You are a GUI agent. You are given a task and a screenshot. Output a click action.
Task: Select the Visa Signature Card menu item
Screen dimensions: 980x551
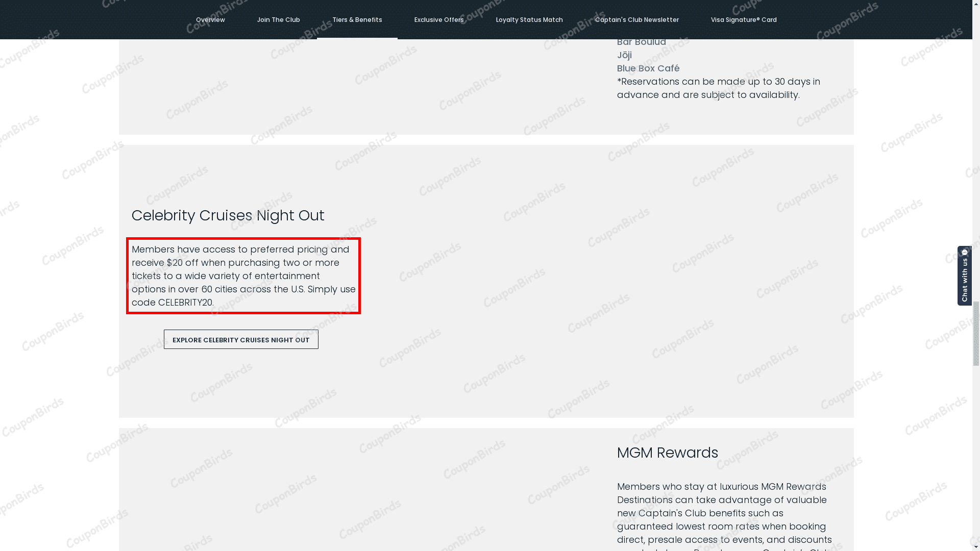click(x=744, y=19)
